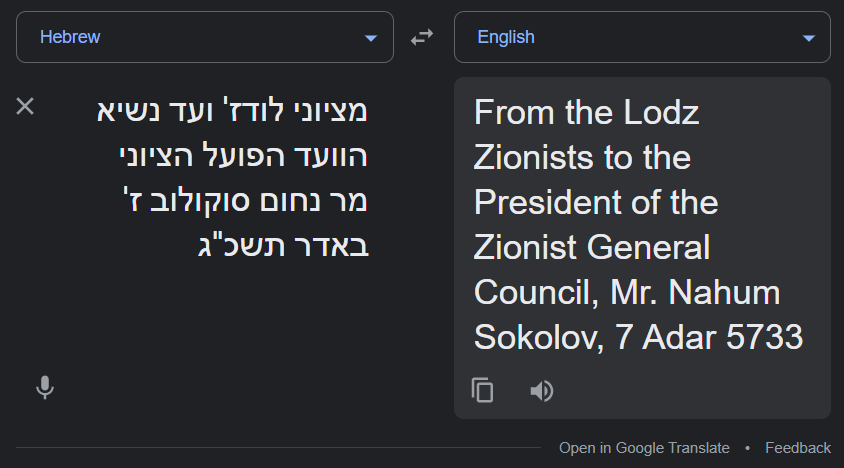Image resolution: width=844 pixels, height=468 pixels.
Task: Clear the Hebrew source text
Action: pos(26,106)
